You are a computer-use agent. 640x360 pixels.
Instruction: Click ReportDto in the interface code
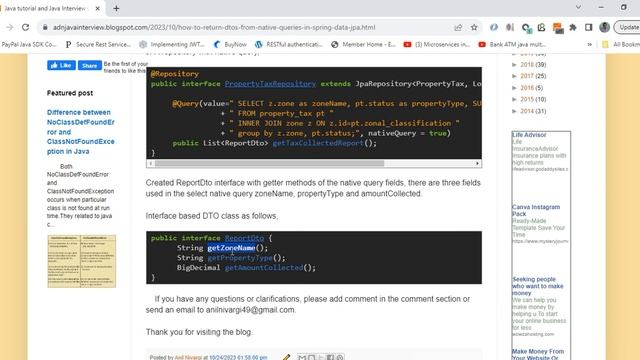click(244, 238)
